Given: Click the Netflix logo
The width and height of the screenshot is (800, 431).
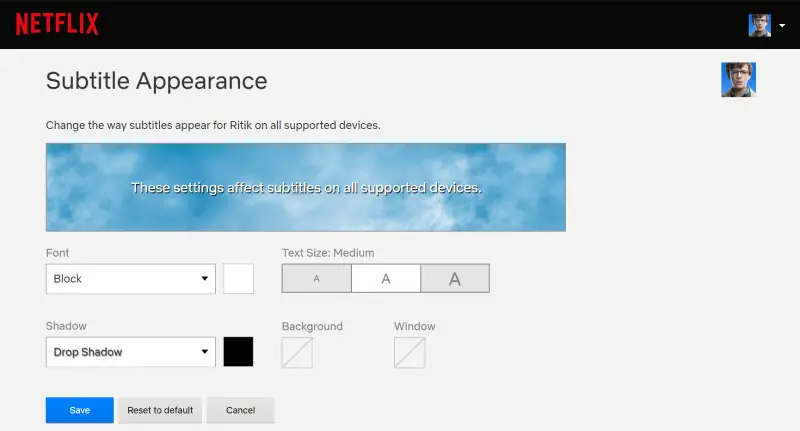Looking at the screenshot, I should tap(57, 24).
